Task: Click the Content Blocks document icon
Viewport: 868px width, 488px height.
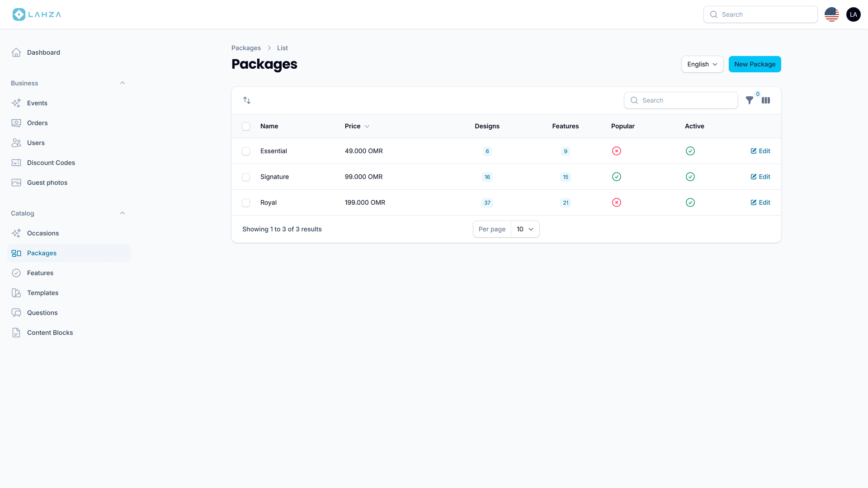Action: coord(16,333)
